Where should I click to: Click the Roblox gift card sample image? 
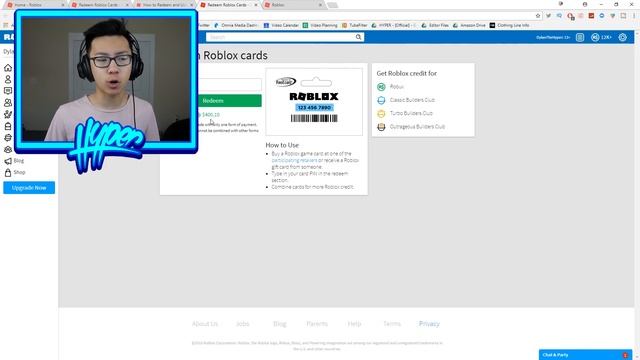314,102
